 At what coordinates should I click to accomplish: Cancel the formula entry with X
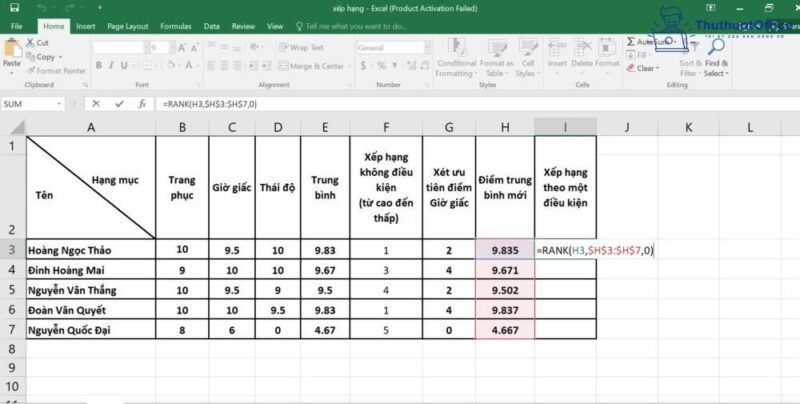(x=96, y=104)
